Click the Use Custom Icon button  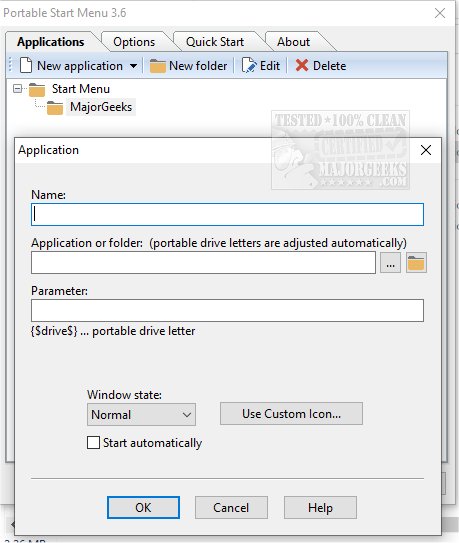(291, 413)
